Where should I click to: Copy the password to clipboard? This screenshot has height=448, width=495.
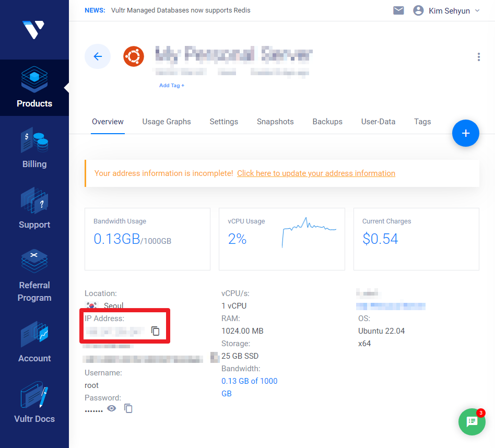[x=128, y=408]
